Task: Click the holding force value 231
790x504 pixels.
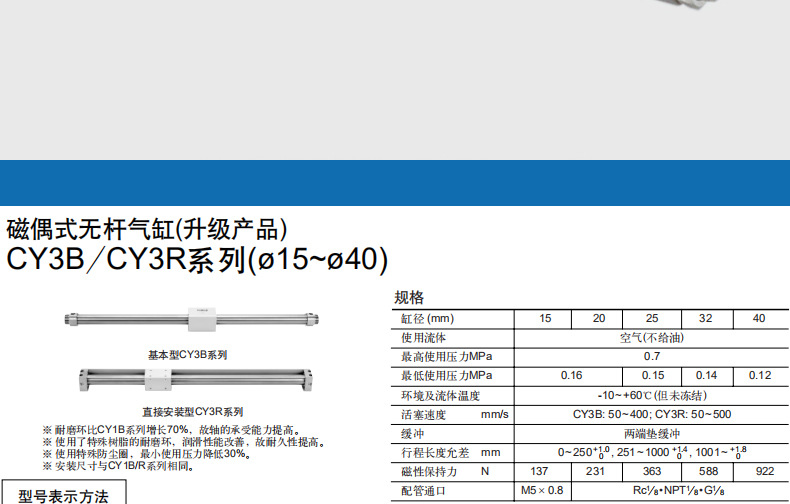Action: coord(596,471)
